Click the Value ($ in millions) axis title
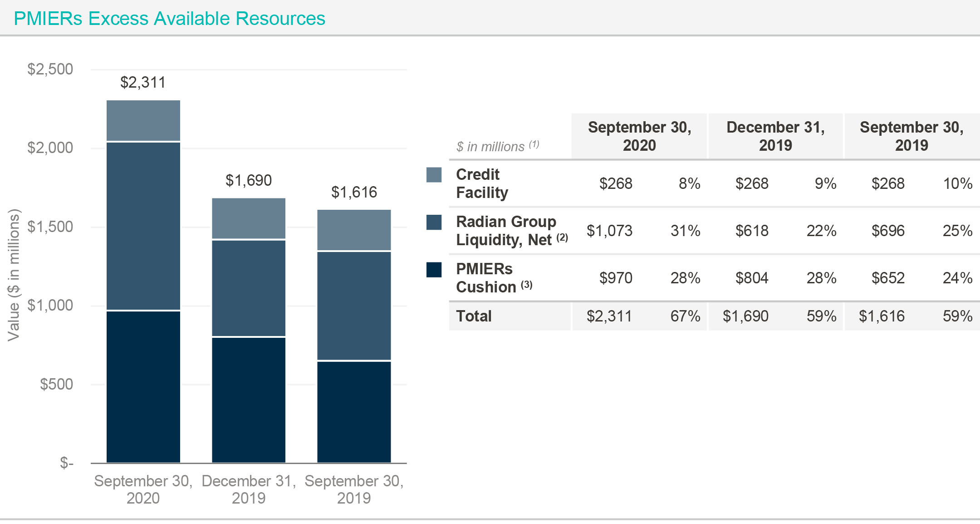Image resolution: width=980 pixels, height=524 pixels. (14, 275)
